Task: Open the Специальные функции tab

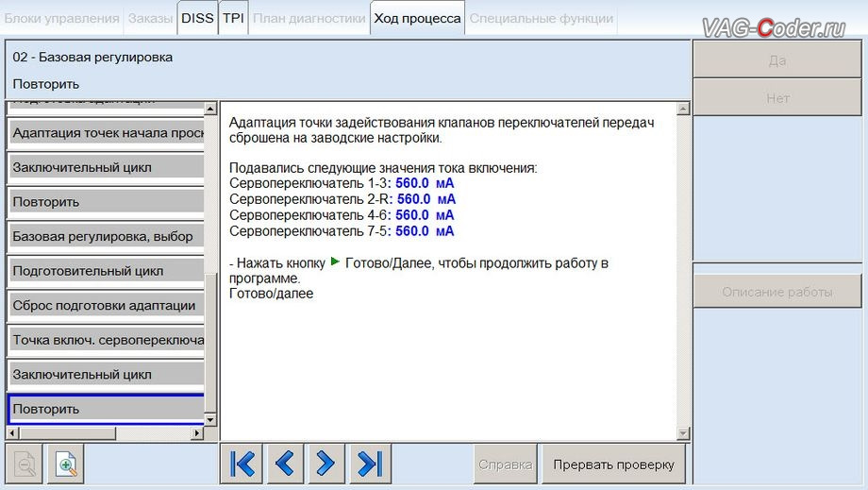Action: (542, 18)
